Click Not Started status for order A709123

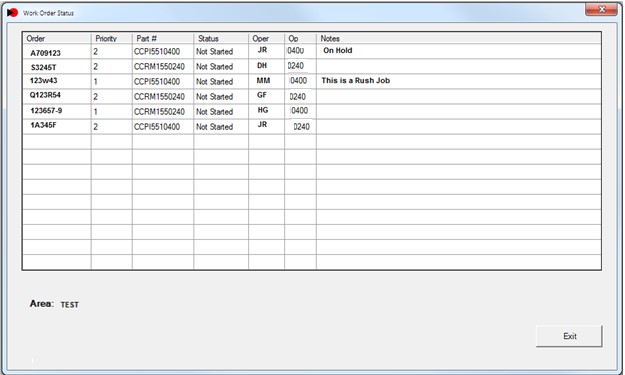[214, 52]
